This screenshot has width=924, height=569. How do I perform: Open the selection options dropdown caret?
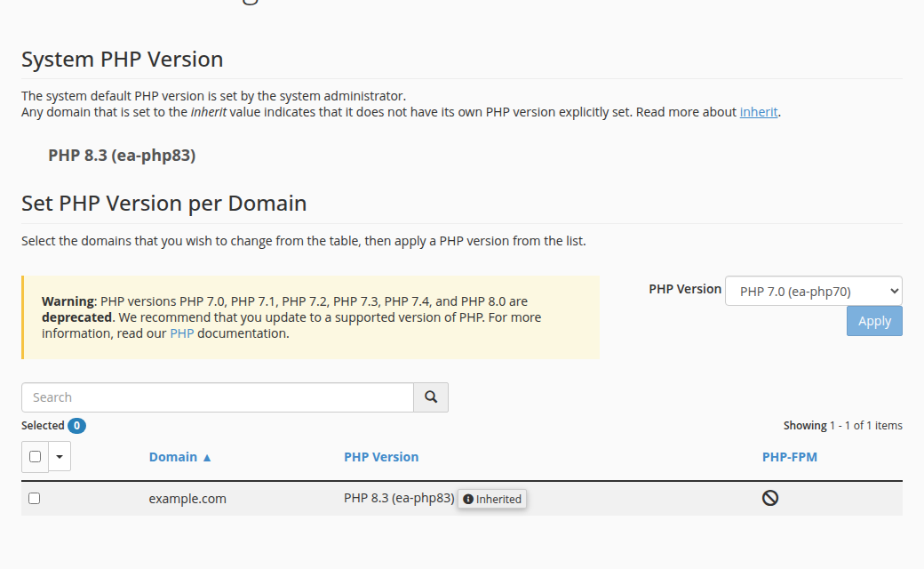tap(60, 456)
